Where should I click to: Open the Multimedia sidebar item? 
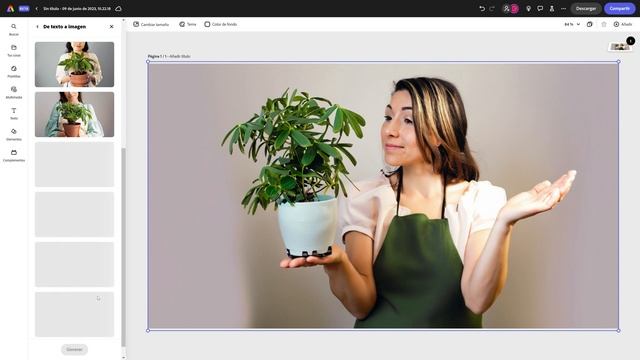point(14,93)
